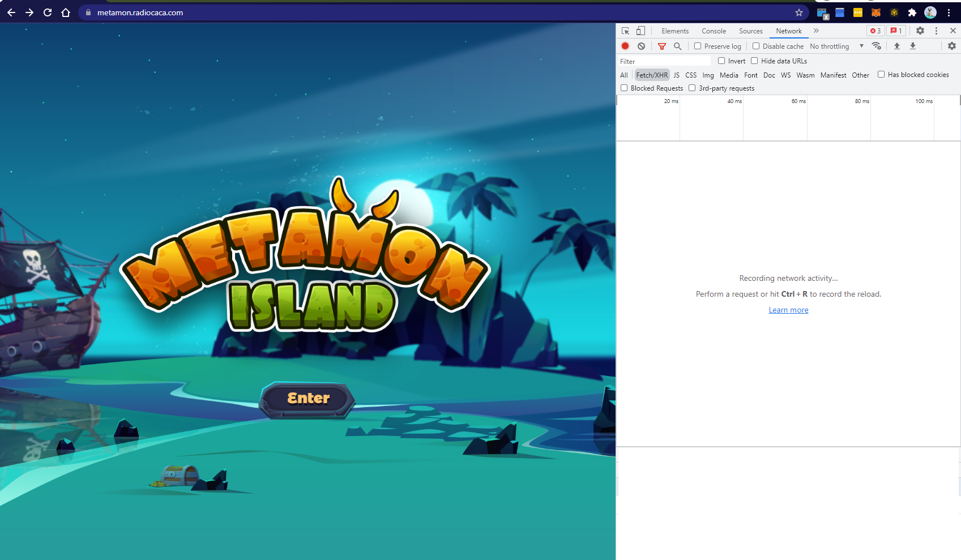The image size is (961, 560).
Task: Click the network timeline overview
Action: 788,118
